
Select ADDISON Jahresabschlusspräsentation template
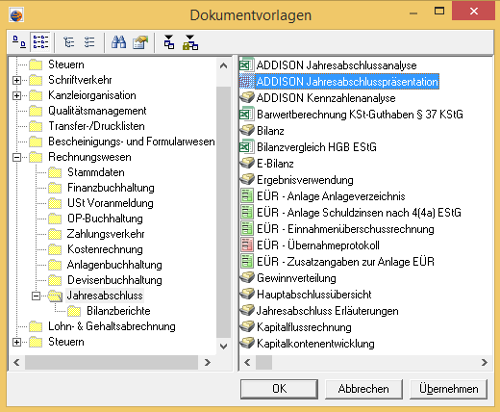pyautogui.click(x=347, y=81)
